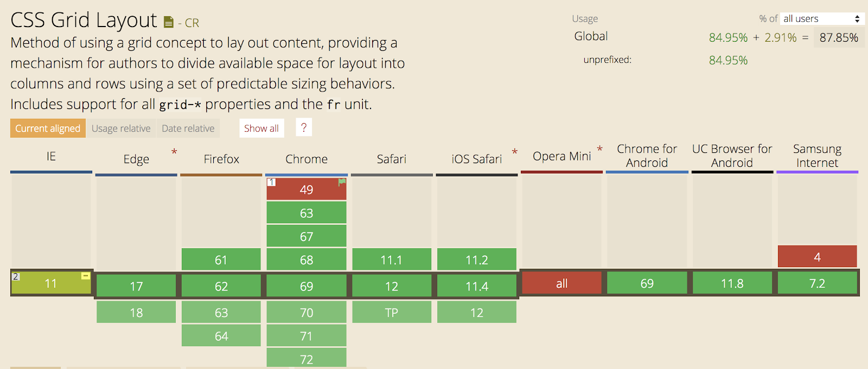Open the spec document icon beside title
The height and width of the screenshot is (369, 868).
point(169,22)
